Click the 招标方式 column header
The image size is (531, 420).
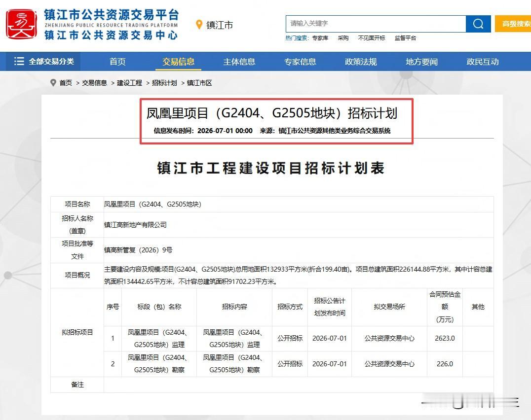coord(290,307)
